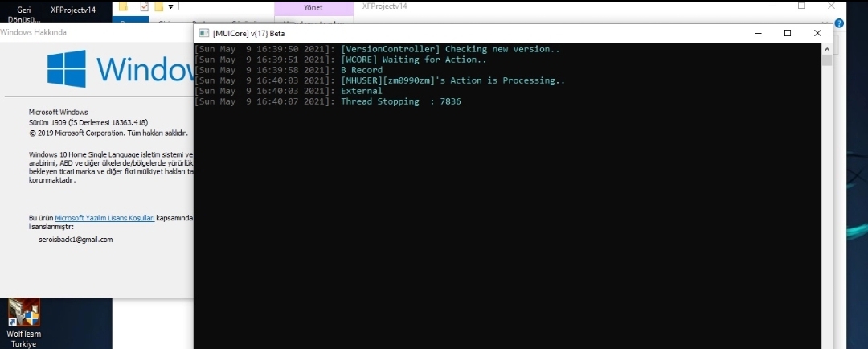Screen dimensions: 868x349
Task: Open the Geri Dönüşüm recycle bin icon
Action: pyautogui.click(x=24, y=14)
